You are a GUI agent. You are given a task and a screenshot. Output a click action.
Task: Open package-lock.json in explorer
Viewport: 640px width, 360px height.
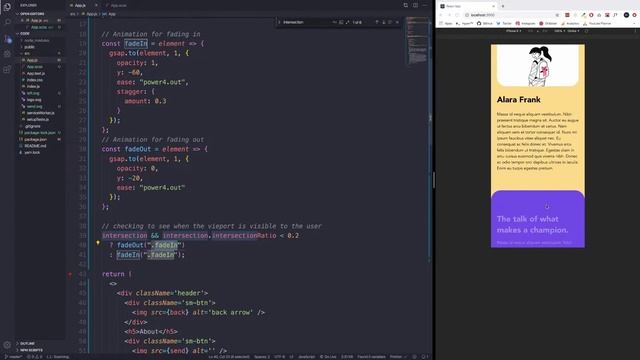pyautogui.click(x=40, y=133)
